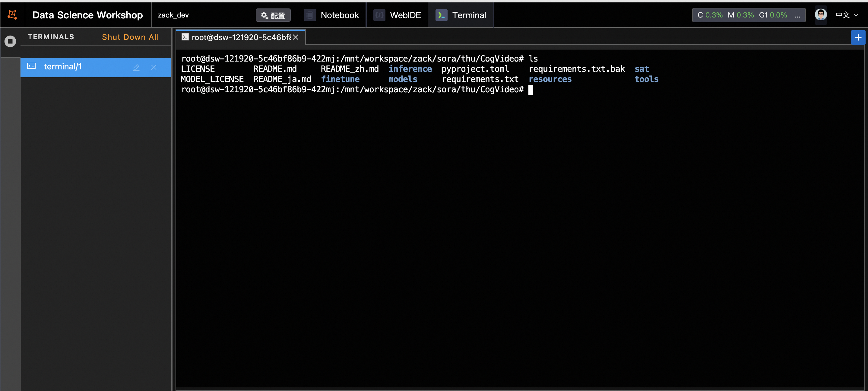Screen dimensions: 868x391
Task: Open the 配置 settings button
Action: pyautogui.click(x=273, y=15)
